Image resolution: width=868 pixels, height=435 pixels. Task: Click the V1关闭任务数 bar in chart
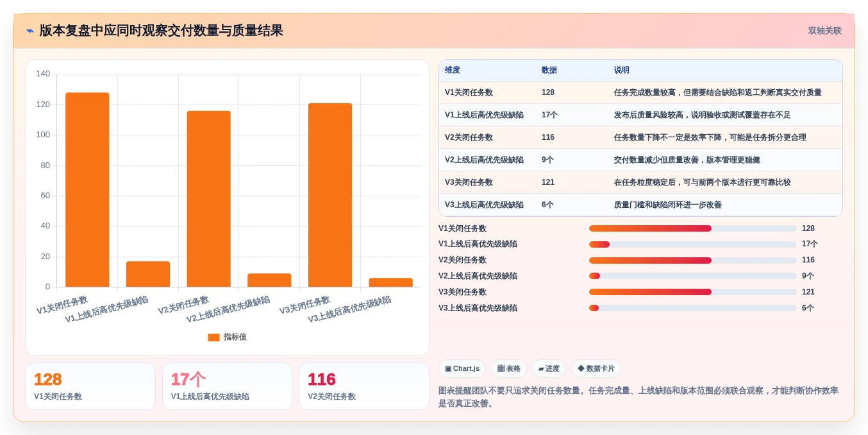[87, 190]
